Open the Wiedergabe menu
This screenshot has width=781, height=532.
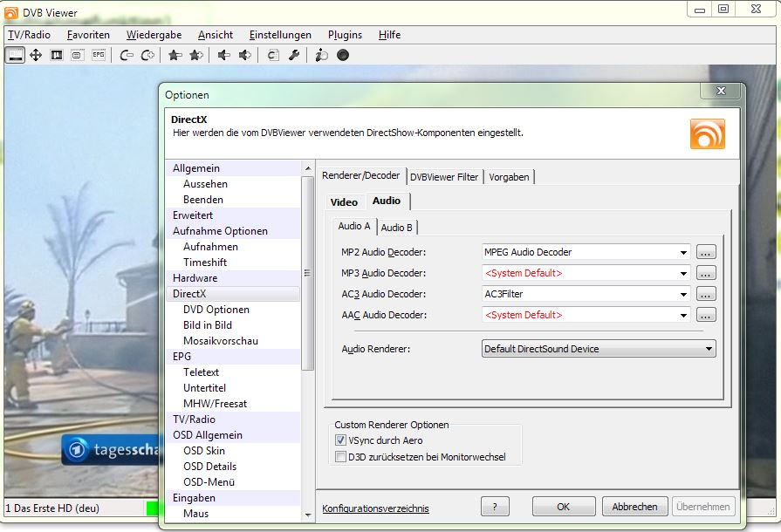pyautogui.click(x=154, y=35)
